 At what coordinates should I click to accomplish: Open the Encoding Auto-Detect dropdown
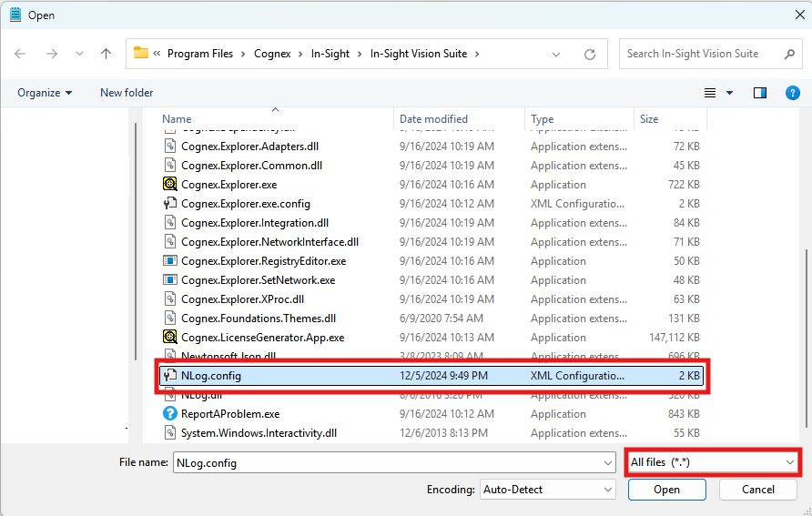[x=548, y=490]
